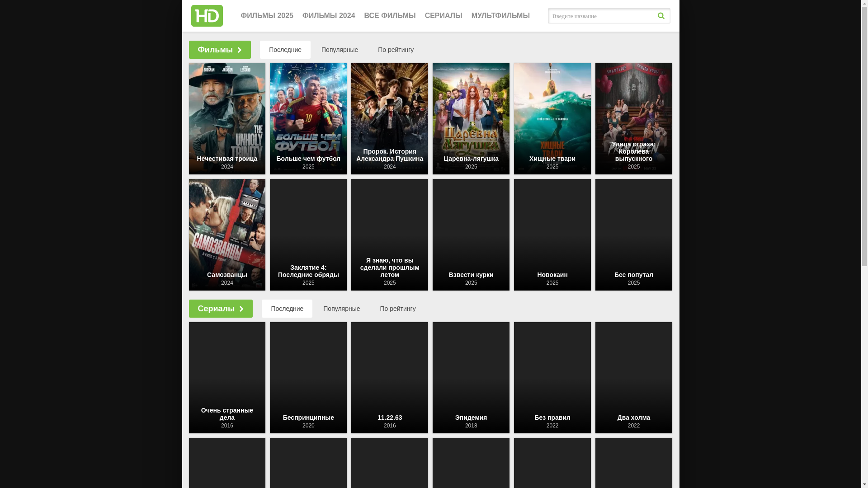This screenshot has width=868, height=488.
Task: Click the HD site logo
Action: 207,16
